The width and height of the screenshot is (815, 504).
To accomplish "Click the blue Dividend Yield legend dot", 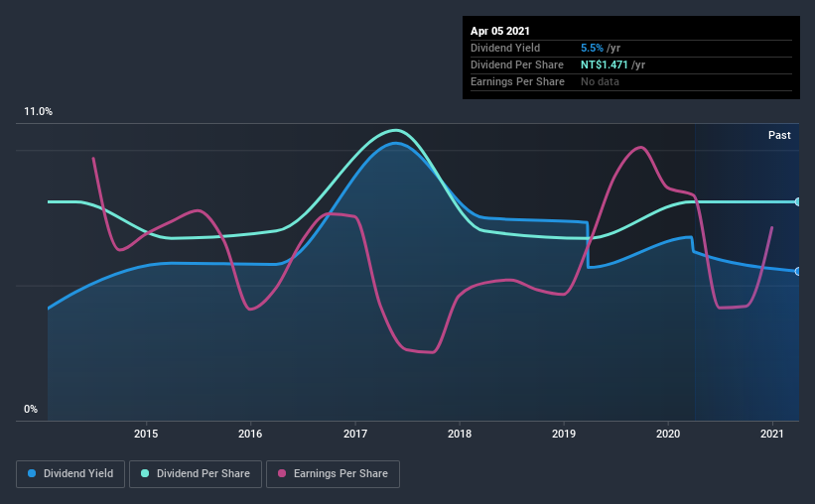I will click(32, 473).
